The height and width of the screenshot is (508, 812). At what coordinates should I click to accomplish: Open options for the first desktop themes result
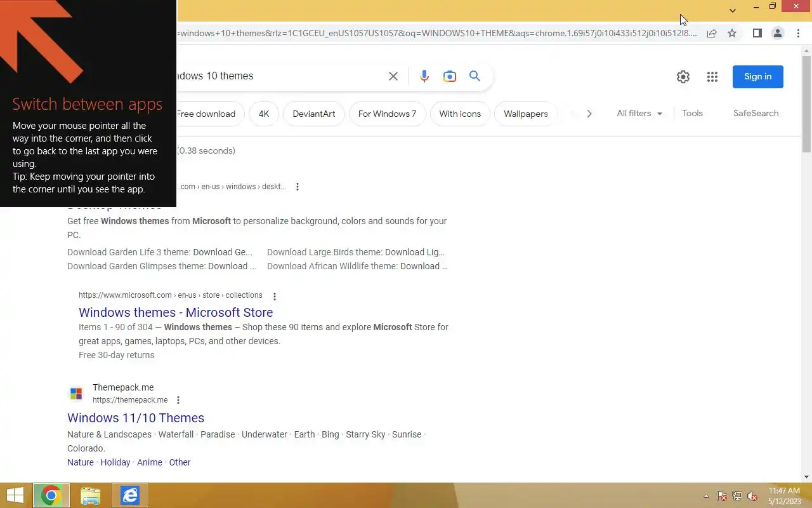point(298,187)
